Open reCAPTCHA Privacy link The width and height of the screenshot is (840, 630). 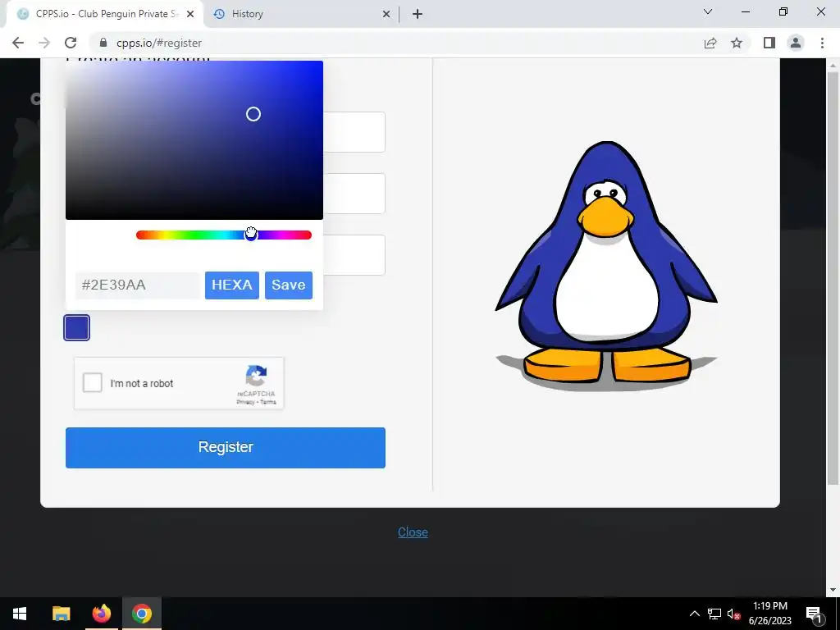245,402
